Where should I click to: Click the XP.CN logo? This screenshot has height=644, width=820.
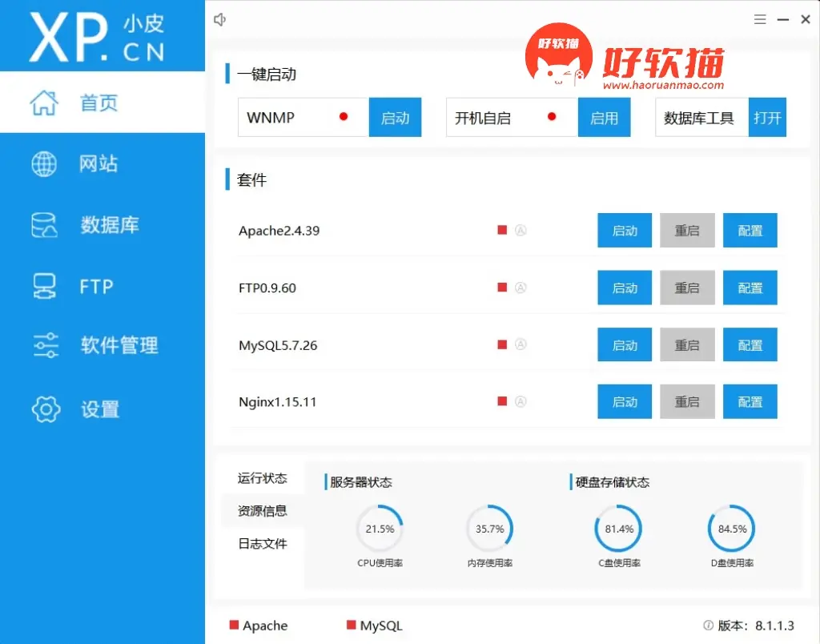pos(97,37)
